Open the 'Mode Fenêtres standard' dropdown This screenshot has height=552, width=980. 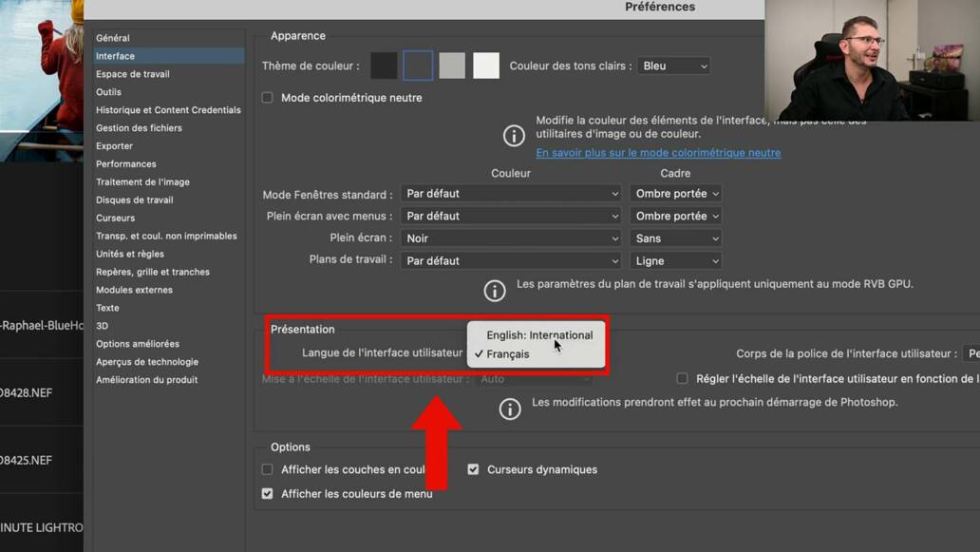[x=510, y=193]
